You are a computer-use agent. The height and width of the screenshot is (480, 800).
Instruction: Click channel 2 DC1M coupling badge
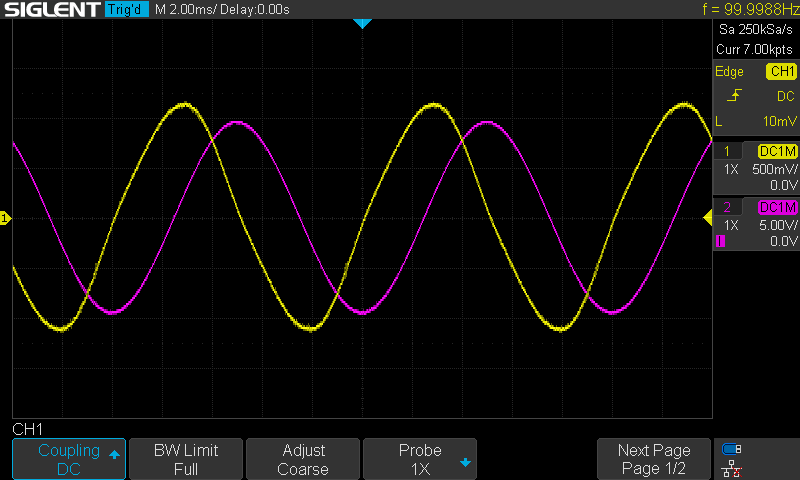(778, 207)
